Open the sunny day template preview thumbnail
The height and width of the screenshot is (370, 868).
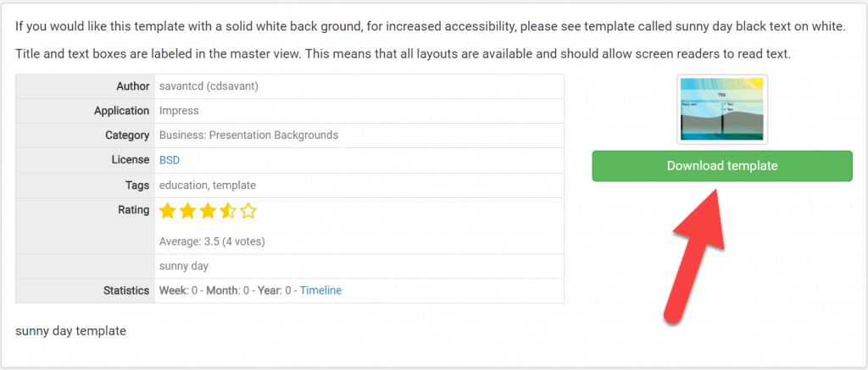[722, 109]
